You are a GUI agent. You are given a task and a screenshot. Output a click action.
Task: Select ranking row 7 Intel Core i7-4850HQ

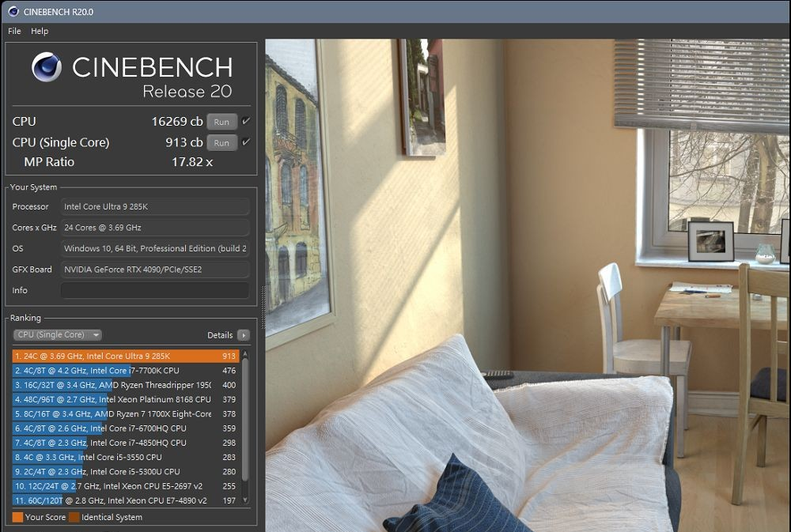tap(126, 443)
